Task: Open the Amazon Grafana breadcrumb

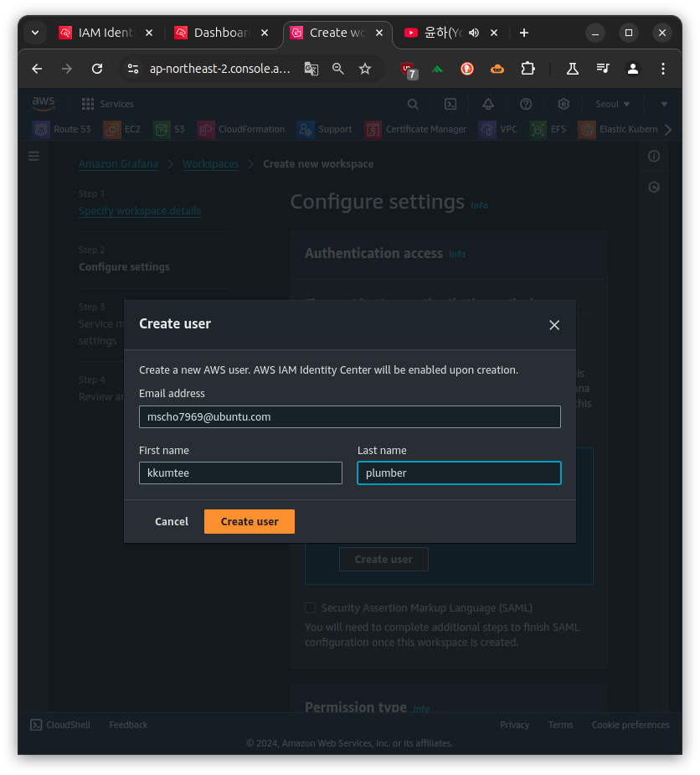Action: pos(119,163)
